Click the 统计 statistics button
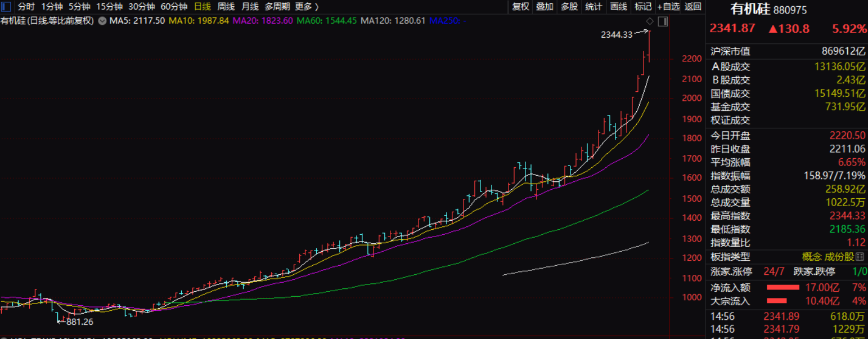This screenshot has height=339, width=868. [593, 7]
